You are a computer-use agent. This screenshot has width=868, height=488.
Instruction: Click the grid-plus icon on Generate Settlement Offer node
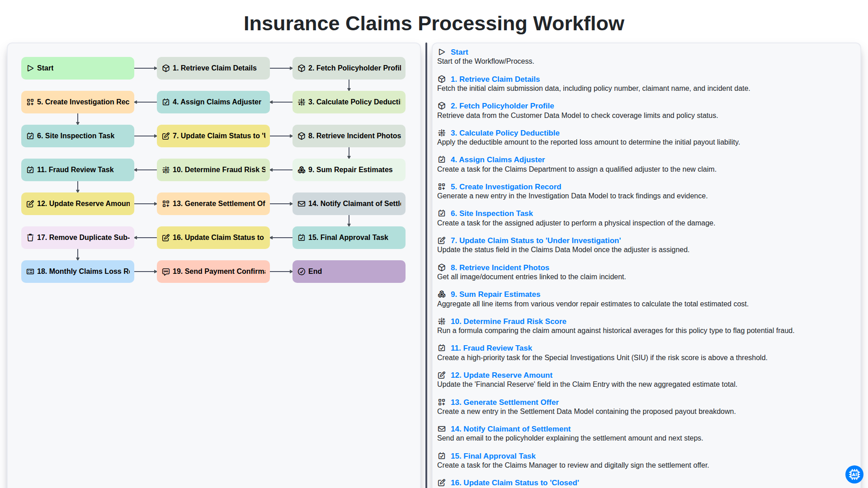pyautogui.click(x=166, y=204)
